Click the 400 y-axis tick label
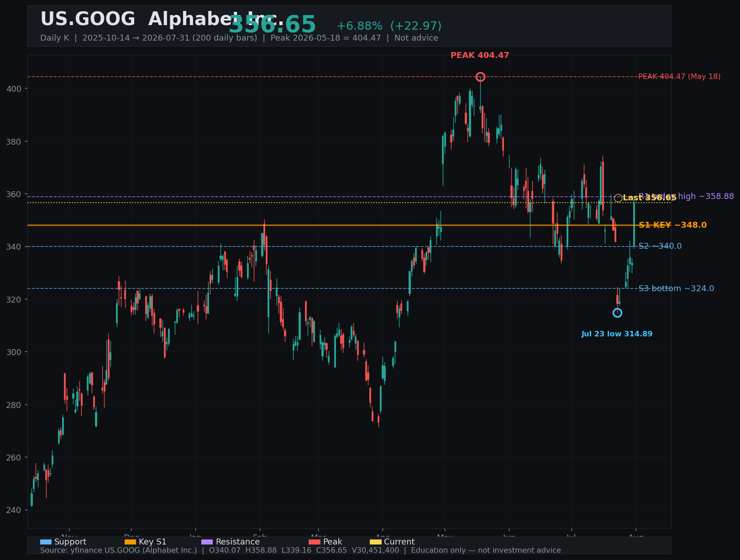The height and width of the screenshot is (560, 740). [14, 89]
